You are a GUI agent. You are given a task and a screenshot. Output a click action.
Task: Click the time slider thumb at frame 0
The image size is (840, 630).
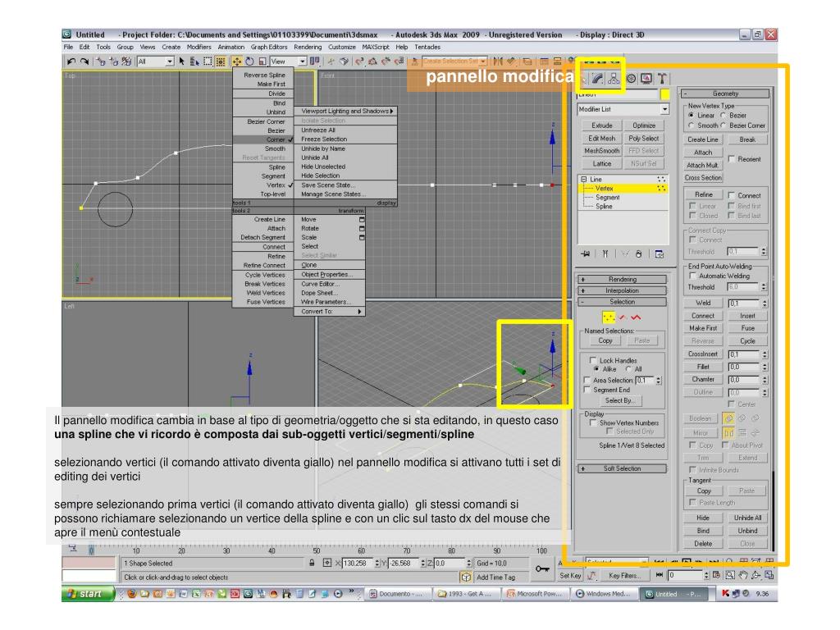(x=92, y=550)
